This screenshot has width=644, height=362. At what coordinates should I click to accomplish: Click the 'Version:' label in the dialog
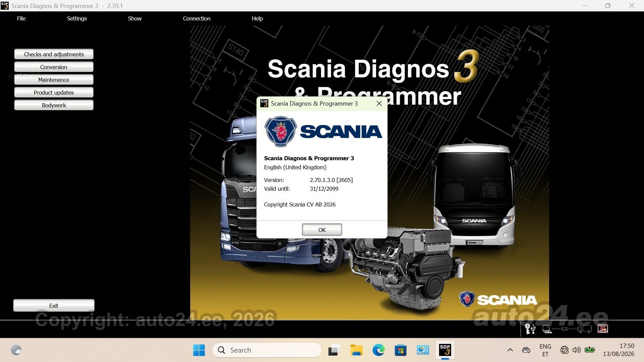tap(274, 180)
